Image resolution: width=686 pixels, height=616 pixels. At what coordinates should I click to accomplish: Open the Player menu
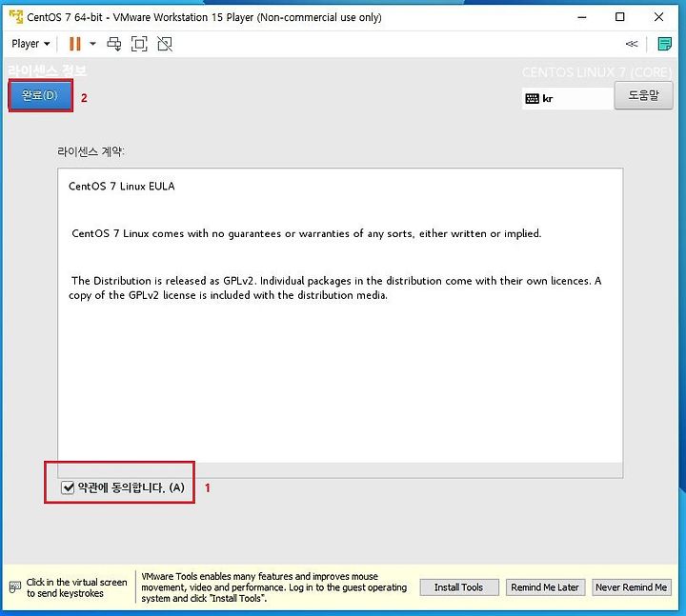point(30,44)
